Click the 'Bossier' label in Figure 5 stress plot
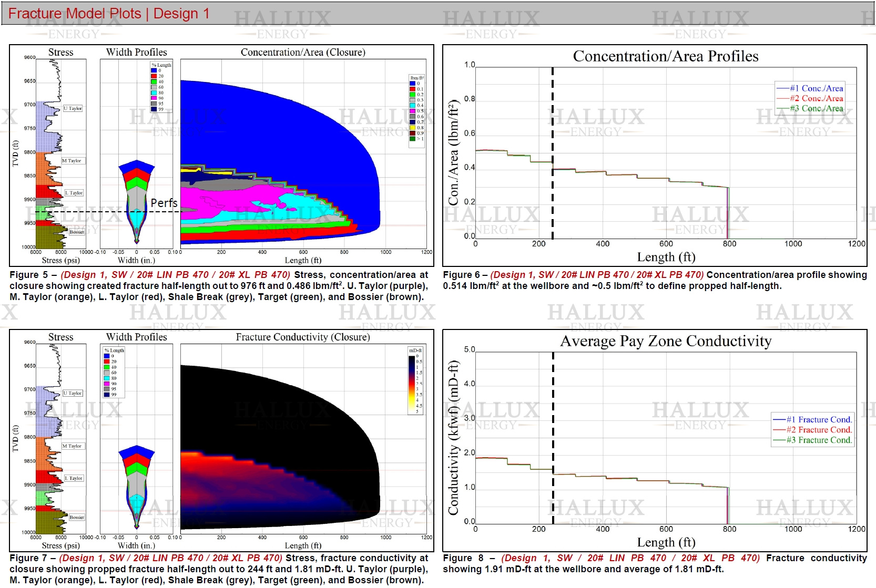The image size is (876, 588). pyautogui.click(x=77, y=232)
